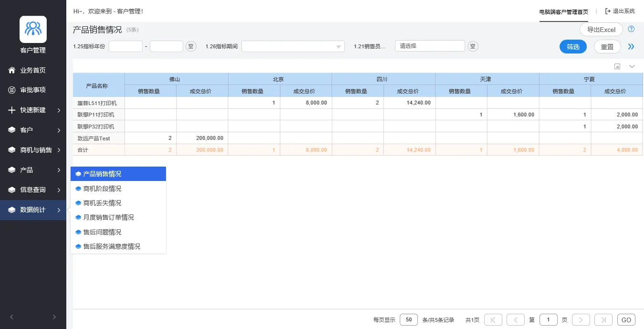Expand more filters with double-chevron icon
The height and width of the screenshot is (329, 644).
631,47
